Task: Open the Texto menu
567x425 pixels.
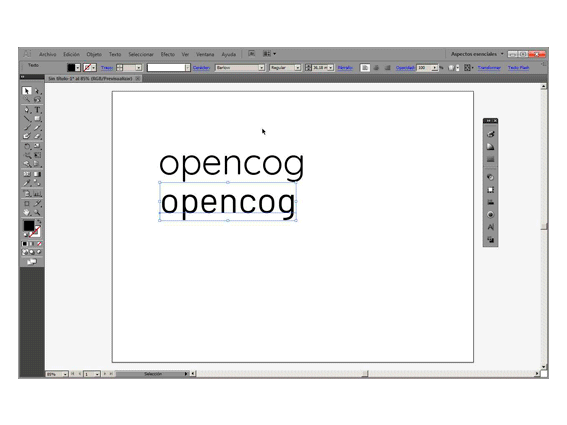Action: (115, 54)
